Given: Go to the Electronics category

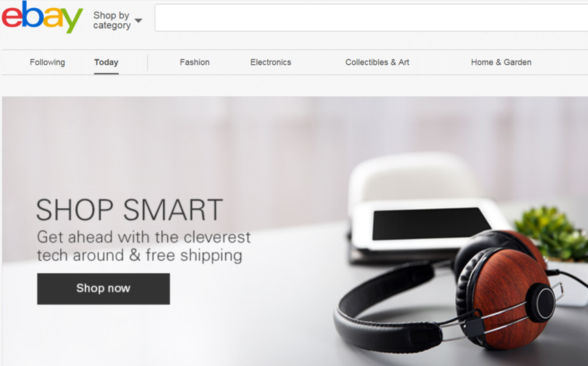Looking at the screenshot, I should pos(271,62).
